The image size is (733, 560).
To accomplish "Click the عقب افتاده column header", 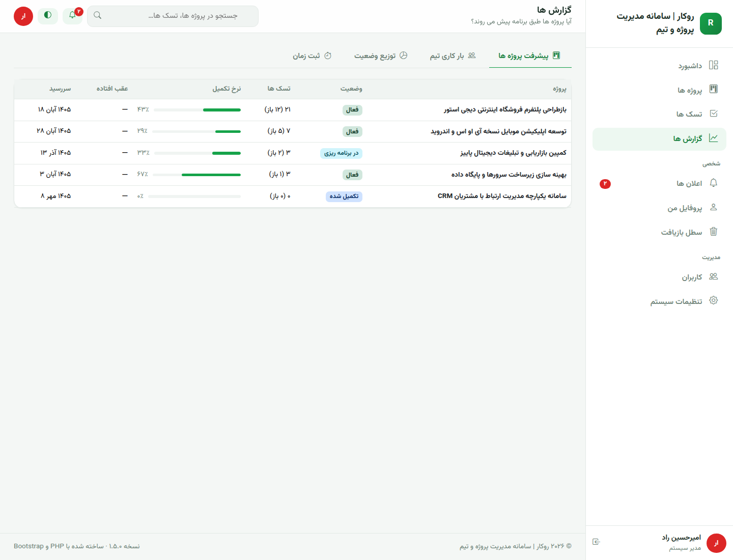I will click(x=112, y=89).
